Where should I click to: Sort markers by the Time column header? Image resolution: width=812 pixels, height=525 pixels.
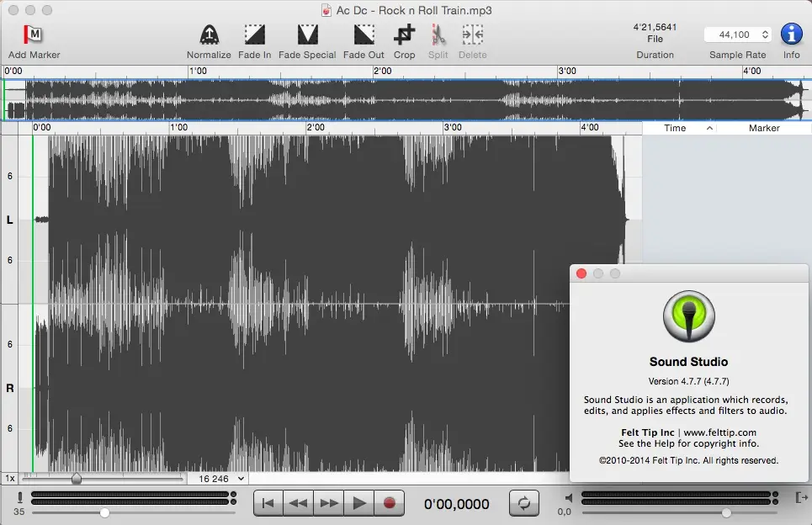[x=676, y=128]
